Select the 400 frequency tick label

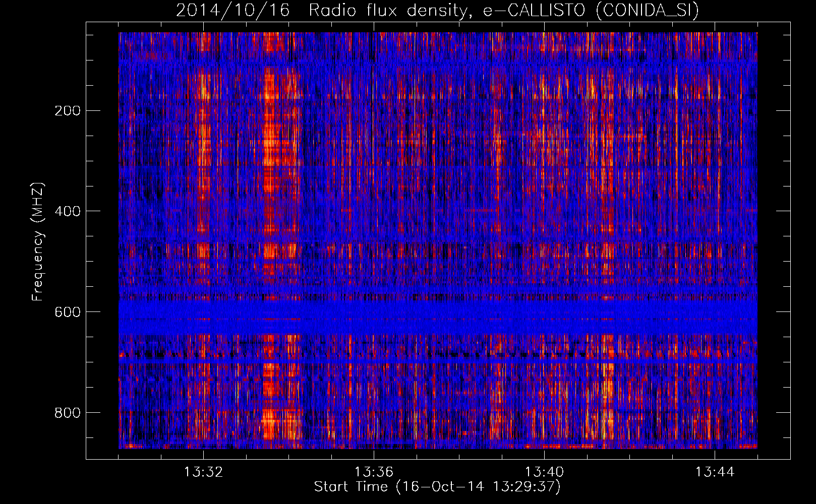68,211
